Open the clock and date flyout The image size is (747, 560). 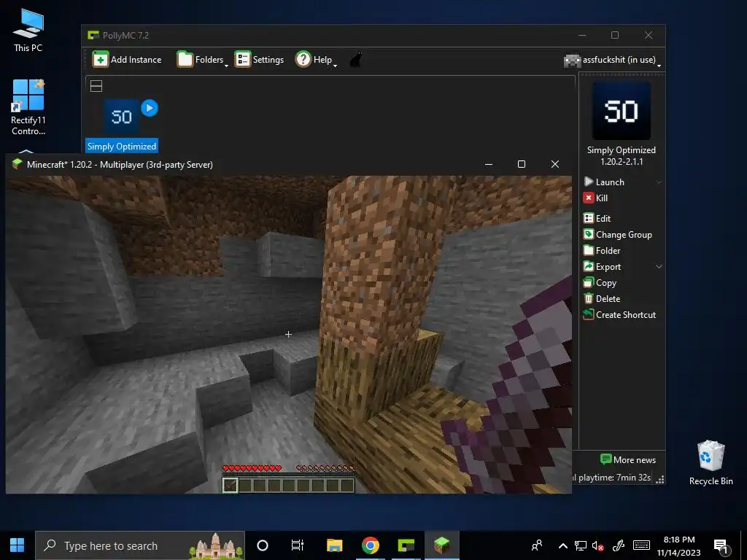(679, 545)
